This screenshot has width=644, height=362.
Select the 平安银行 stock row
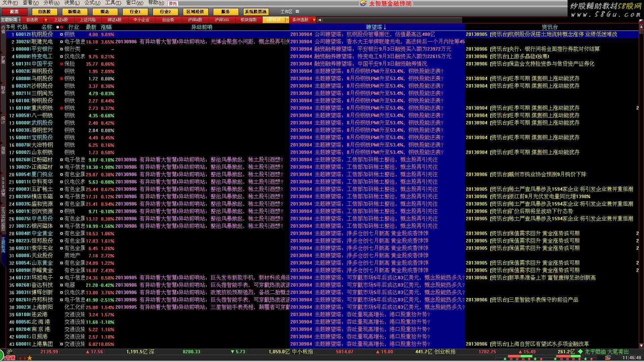322,49
